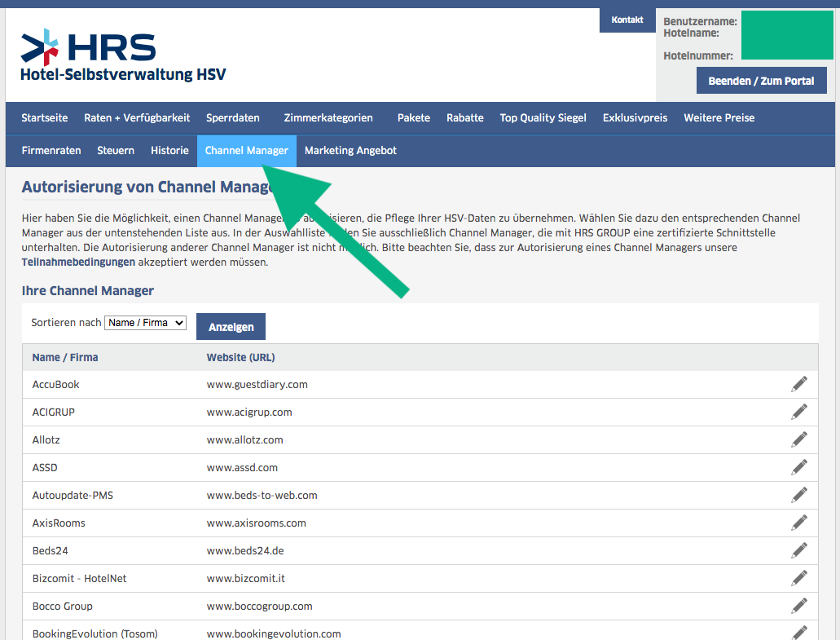Click the Beds24 edit pencil

(x=798, y=550)
